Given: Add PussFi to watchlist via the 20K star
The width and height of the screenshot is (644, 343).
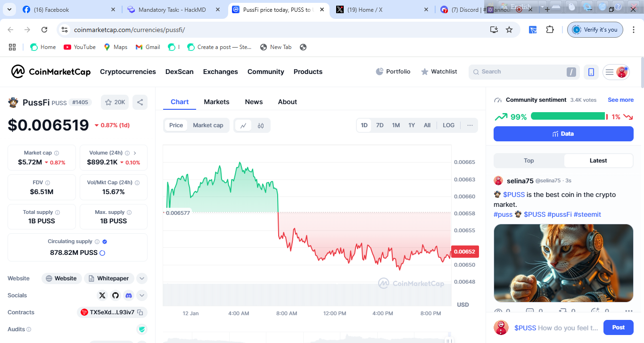Looking at the screenshot, I should tap(115, 102).
